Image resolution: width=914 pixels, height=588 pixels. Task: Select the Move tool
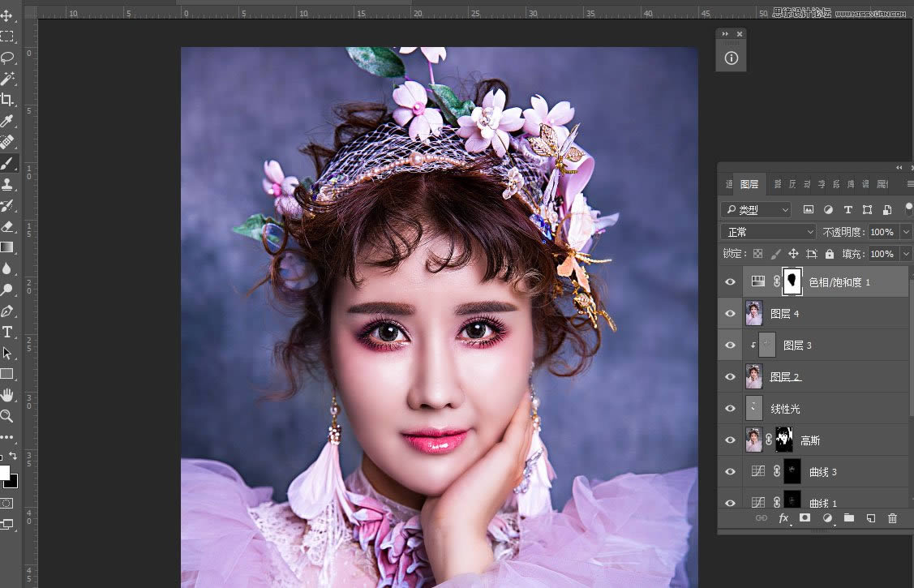pyautogui.click(x=7, y=15)
